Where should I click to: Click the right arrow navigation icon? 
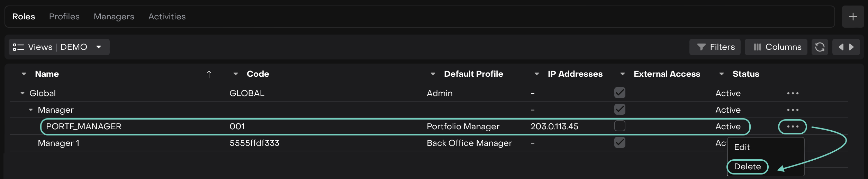(x=852, y=47)
